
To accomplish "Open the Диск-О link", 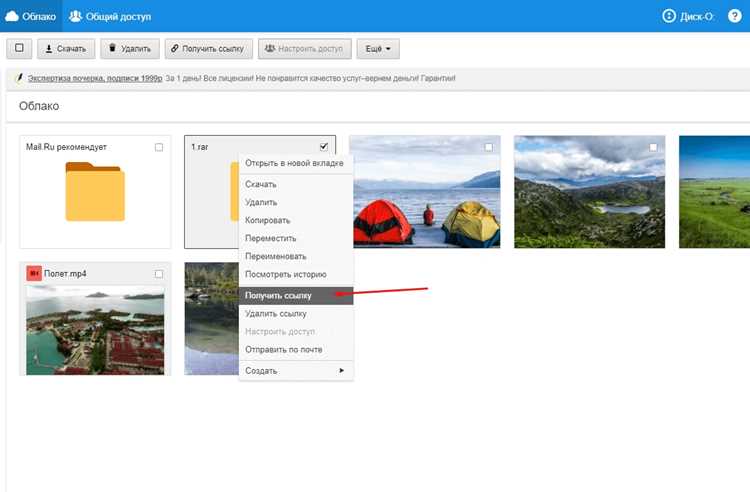I will pos(687,16).
